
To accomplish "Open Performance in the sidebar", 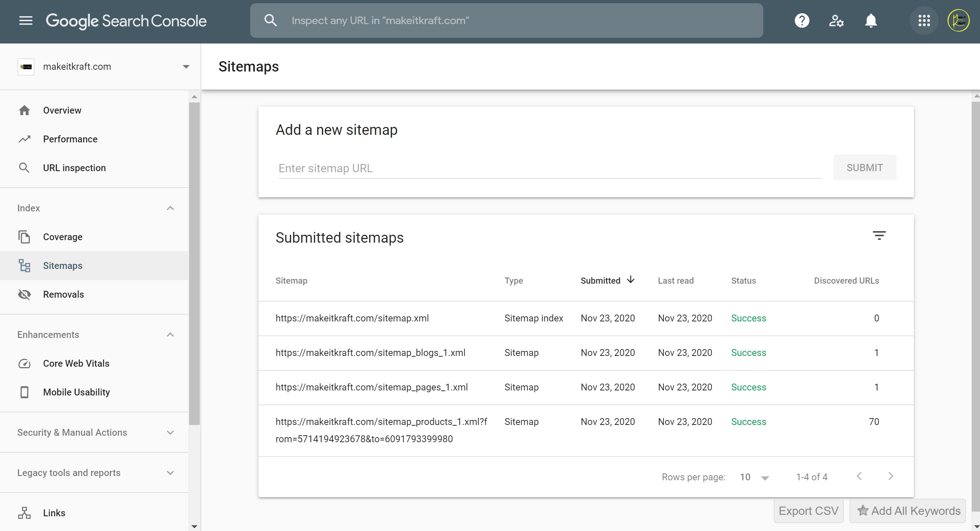I will pyautogui.click(x=95, y=139).
